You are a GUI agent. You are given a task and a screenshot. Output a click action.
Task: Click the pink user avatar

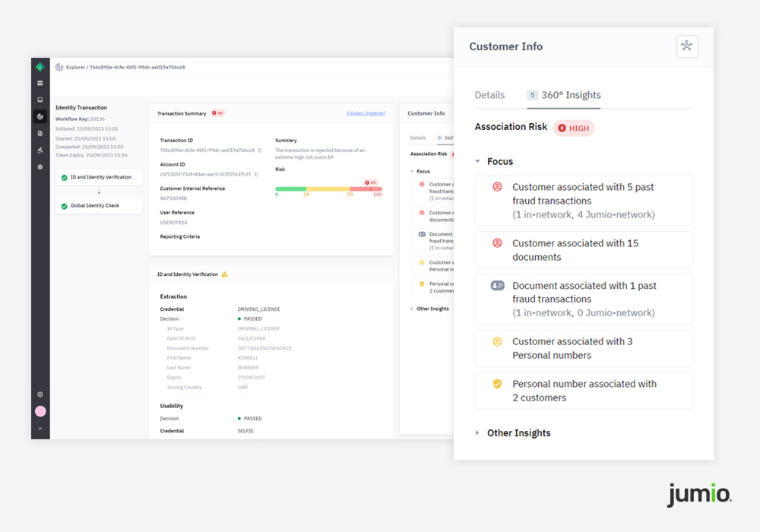[40, 411]
